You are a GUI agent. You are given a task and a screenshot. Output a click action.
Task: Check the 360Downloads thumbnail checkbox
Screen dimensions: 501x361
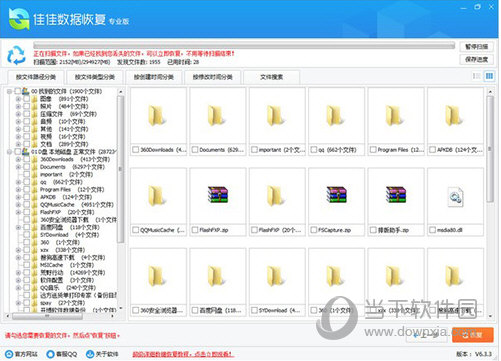pyautogui.click(x=135, y=150)
